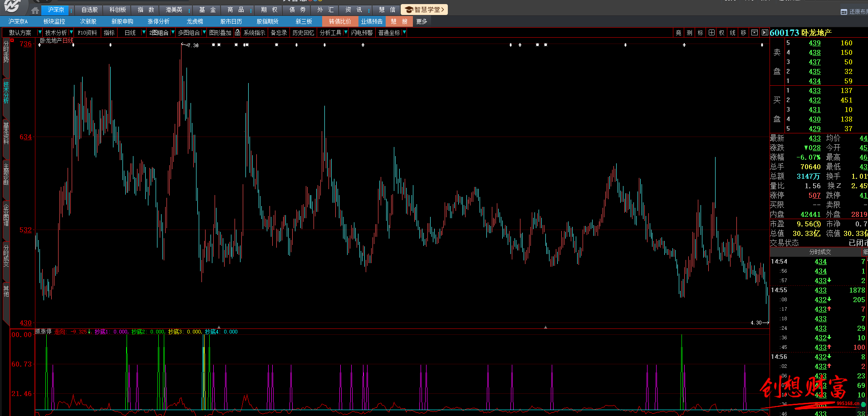Click the 还原布局 layout icon
The image size is (868, 416).
[843, 12]
